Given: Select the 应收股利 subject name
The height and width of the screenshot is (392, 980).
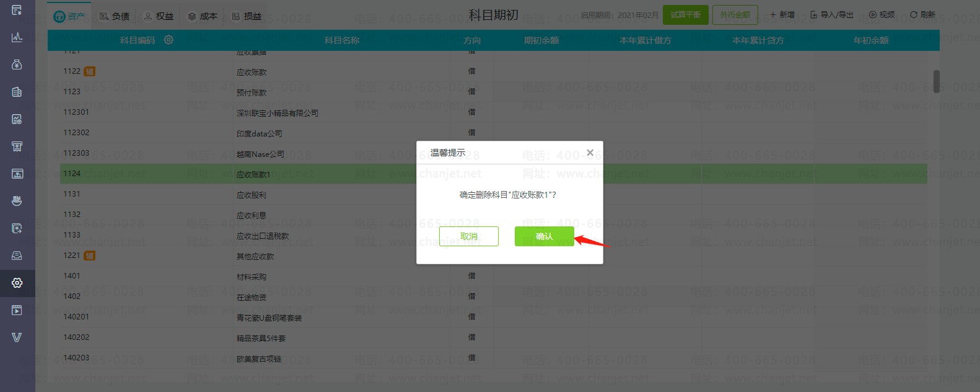Looking at the screenshot, I should (252, 195).
